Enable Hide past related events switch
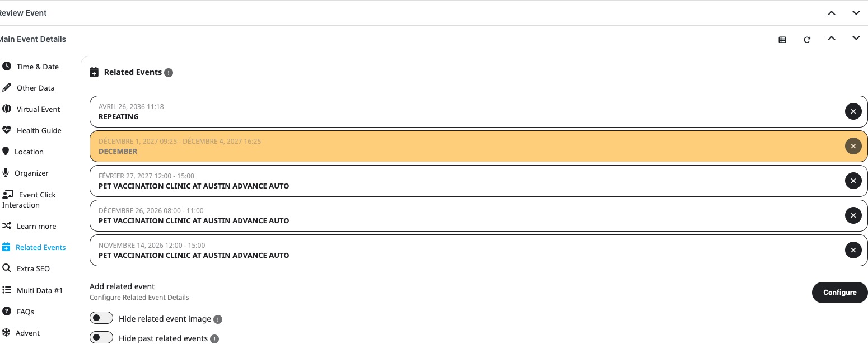Viewport: 868px width, 344px height. [x=101, y=338]
